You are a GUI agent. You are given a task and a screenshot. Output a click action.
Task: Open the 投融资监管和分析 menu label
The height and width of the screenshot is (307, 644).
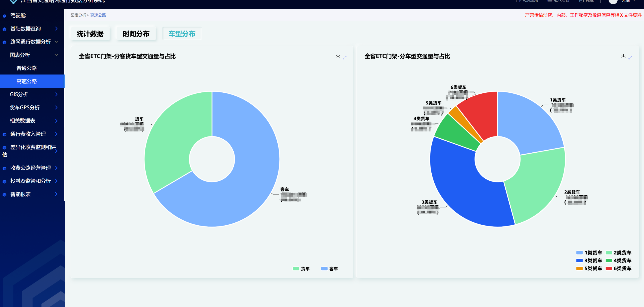(30, 181)
